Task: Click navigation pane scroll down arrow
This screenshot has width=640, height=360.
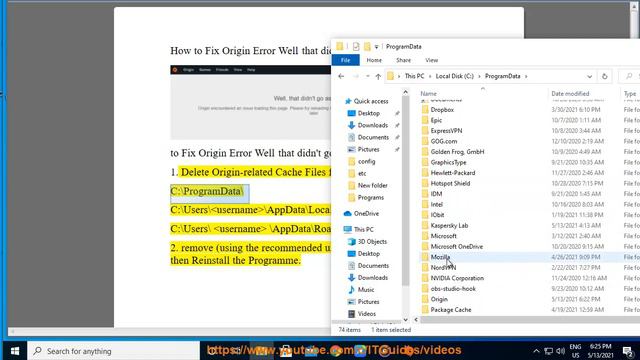Action: click(405, 320)
